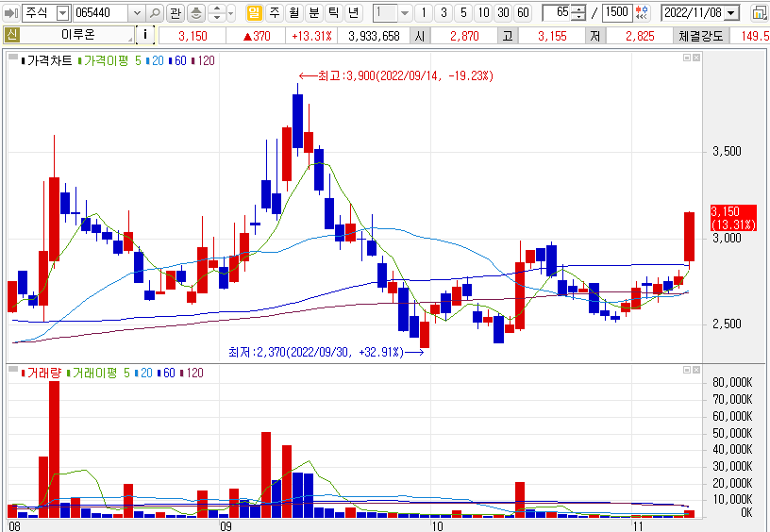Maximize the price chart panel
Screen dimensions: 770x532
[687, 58]
